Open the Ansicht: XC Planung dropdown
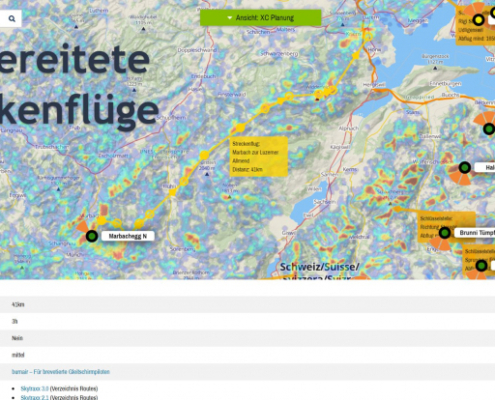This screenshot has width=495, height=400. tap(261, 18)
